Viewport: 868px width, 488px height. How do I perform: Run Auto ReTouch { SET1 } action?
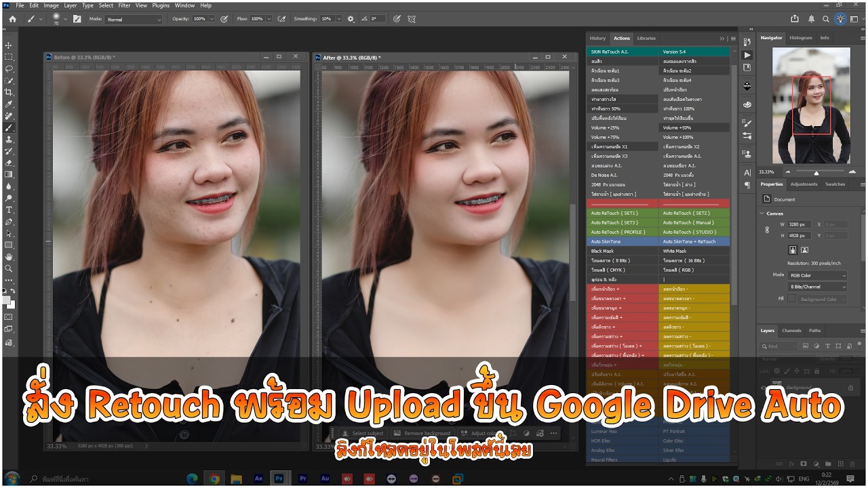click(x=623, y=213)
